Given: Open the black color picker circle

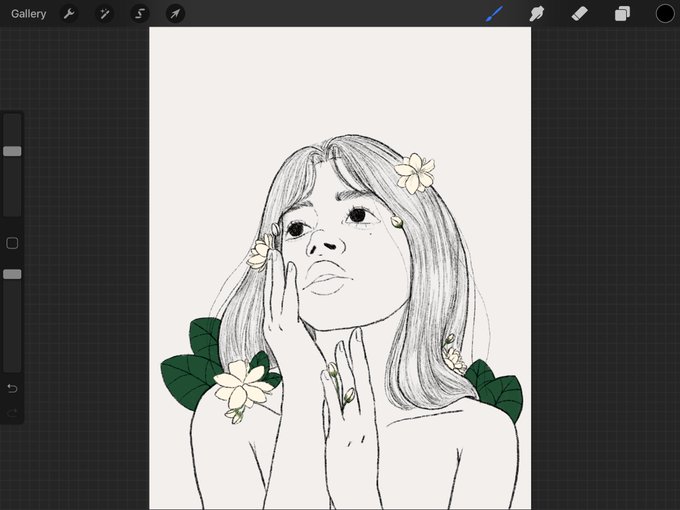Looking at the screenshot, I should click(665, 14).
